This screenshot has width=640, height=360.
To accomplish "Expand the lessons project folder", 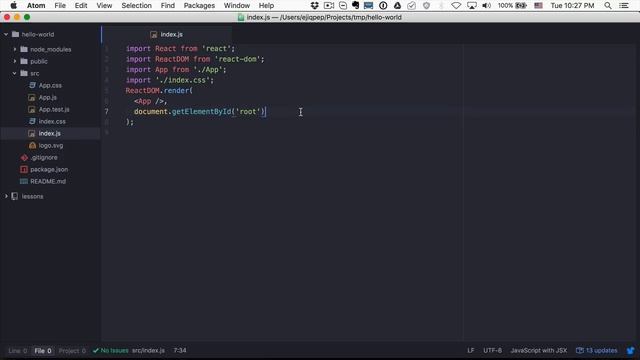I will (6, 196).
